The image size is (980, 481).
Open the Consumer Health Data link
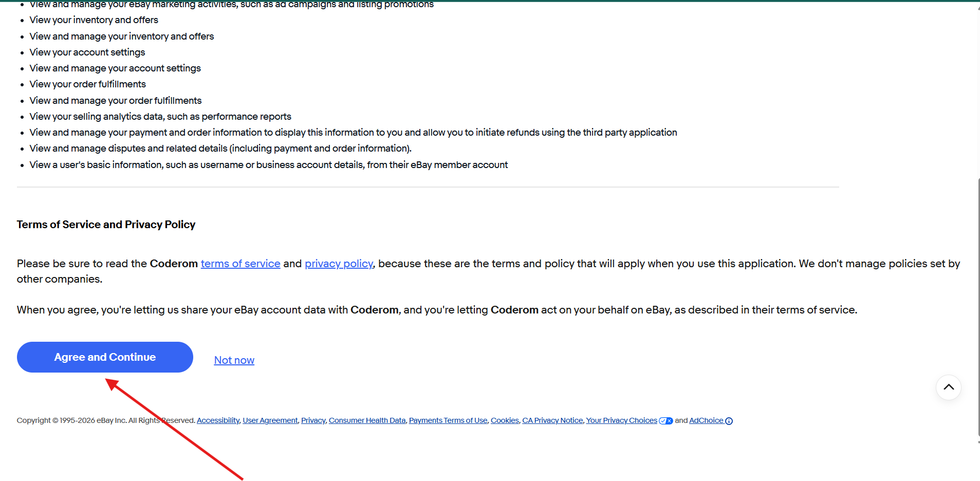[367, 420]
